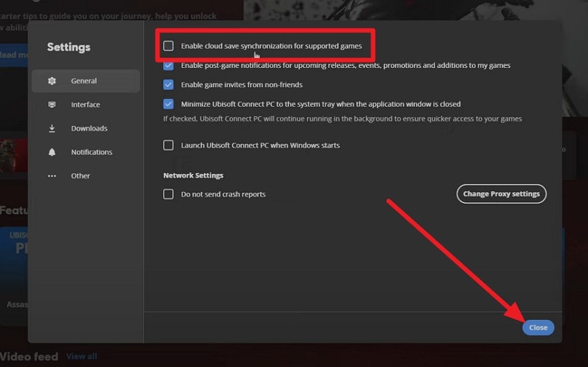Open the Other settings tab
Image resolution: width=588 pixels, height=367 pixels.
(86, 176)
